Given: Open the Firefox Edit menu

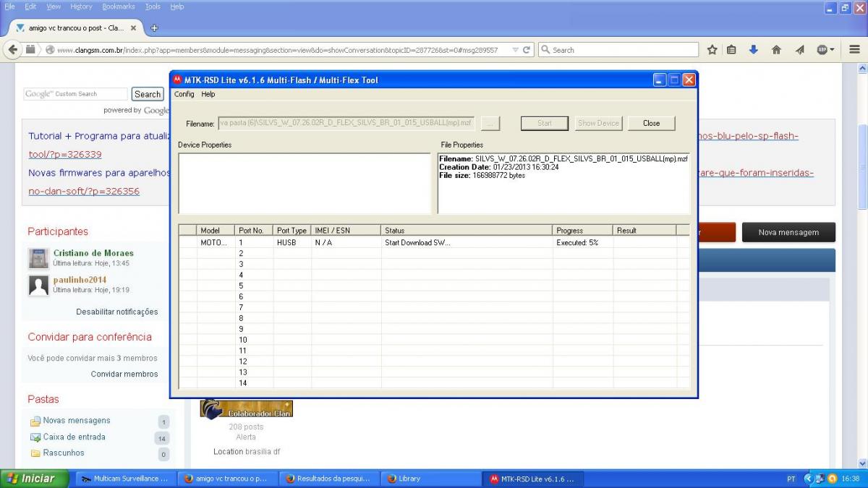Looking at the screenshot, I should pyautogui.click(x=30, y=7).
